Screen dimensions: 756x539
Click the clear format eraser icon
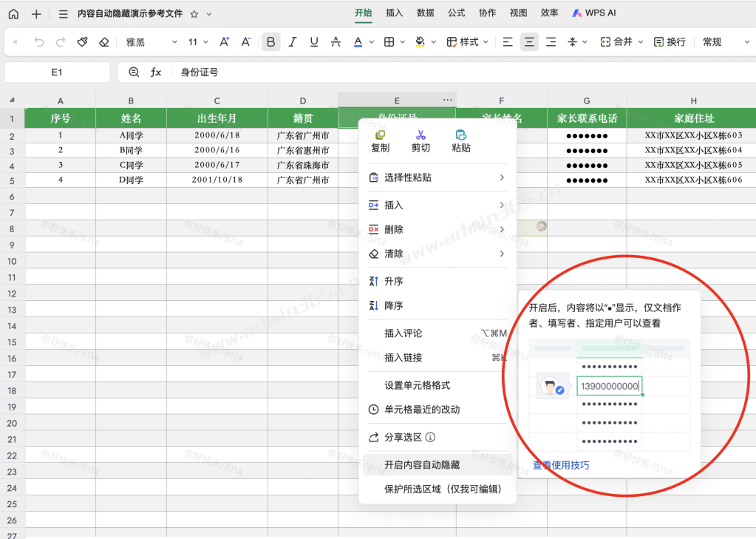coord(104,42)
